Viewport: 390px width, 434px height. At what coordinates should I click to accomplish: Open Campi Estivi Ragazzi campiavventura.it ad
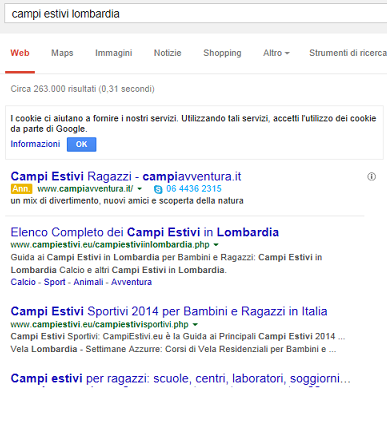[126, 176]
